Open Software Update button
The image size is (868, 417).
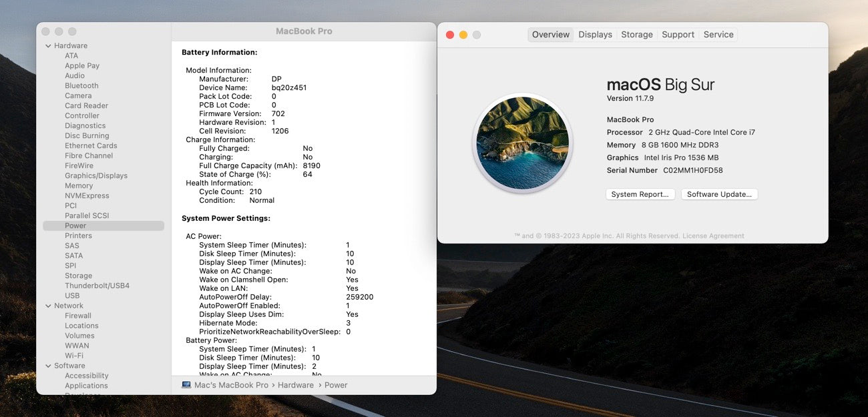point(719,195)
